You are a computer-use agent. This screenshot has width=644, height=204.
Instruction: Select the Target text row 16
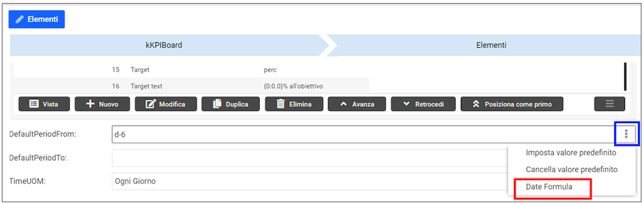click(191, 86)
